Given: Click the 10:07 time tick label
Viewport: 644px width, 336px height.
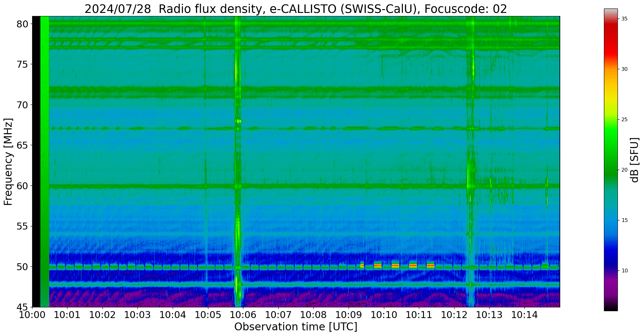Looking at the screenshot, I should 278,315.
